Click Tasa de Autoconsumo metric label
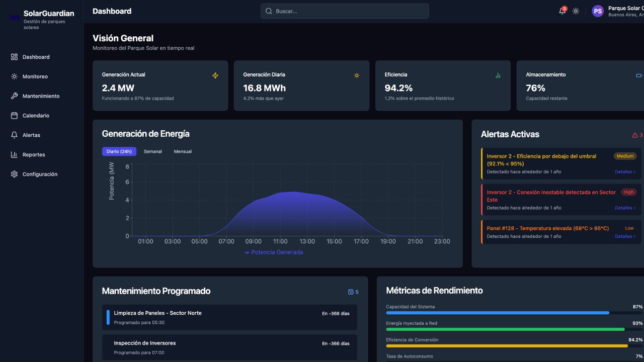This screenshot has height=362, width=644. click(x=410, y=356)
